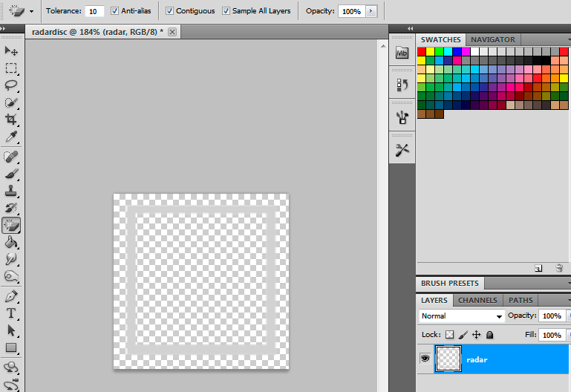The image size is (571, 392).
Task: Select the Smudge tool
Action: (x=11, y=260)
